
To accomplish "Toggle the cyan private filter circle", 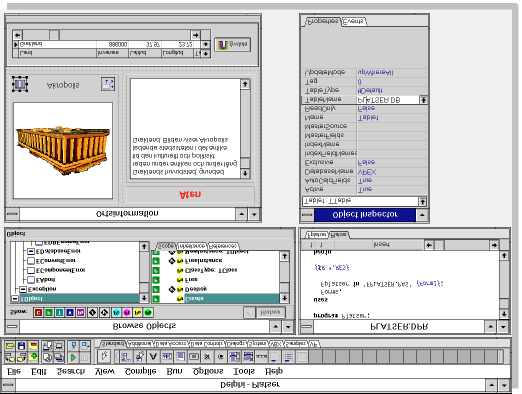I will [116, 312].
